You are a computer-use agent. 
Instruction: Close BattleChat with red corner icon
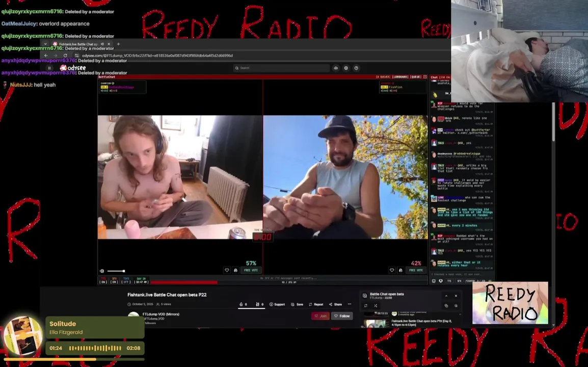click(425, 77)
